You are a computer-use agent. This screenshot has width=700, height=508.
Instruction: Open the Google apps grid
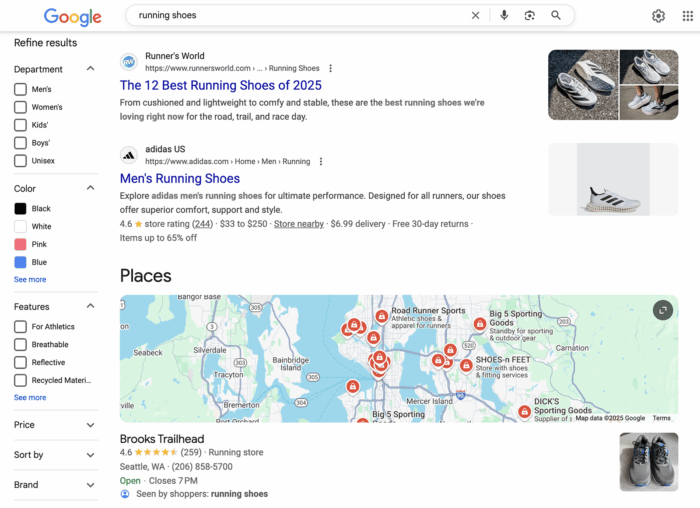pos(687,16)
